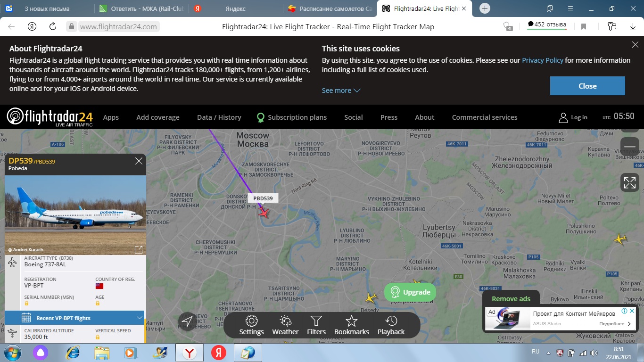Viewport: 644px width, 362px height.
Task: Click the blue Close cookie button
Action: point(587,86)
